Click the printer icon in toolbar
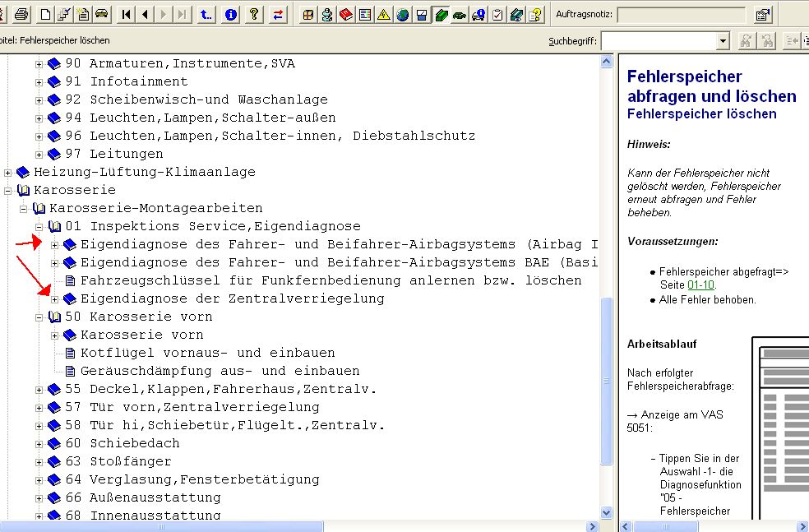 pos(21,14)
